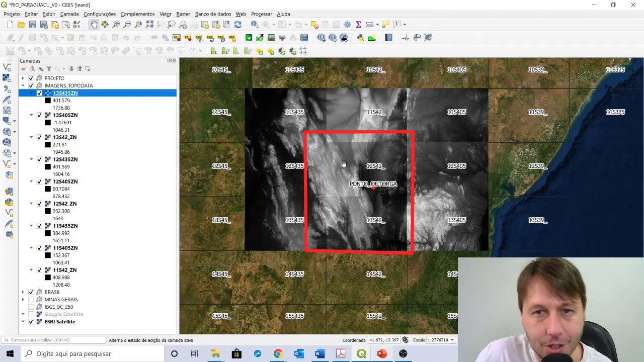644x362 pixels.
Task: Collapse the 12S435ZN layer legend
Action: pyautogui.click(x=31, y=159)
